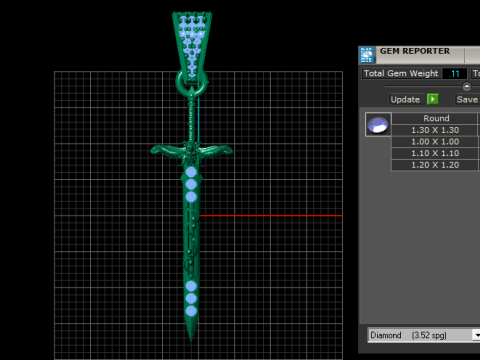
Task: Select the 1.10 X 1.10 row
Action: point(435,153)
